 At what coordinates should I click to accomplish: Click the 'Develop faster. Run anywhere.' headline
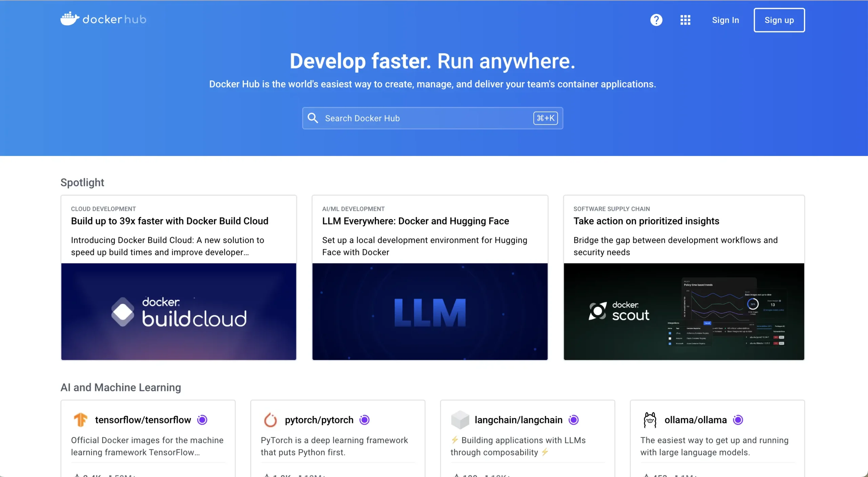(432, 61)
